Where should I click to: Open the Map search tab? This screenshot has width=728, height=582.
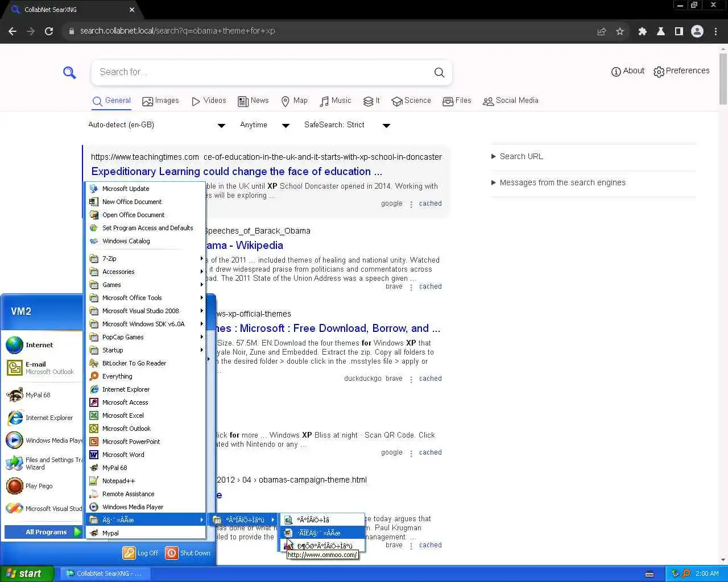tap(294, 101)
